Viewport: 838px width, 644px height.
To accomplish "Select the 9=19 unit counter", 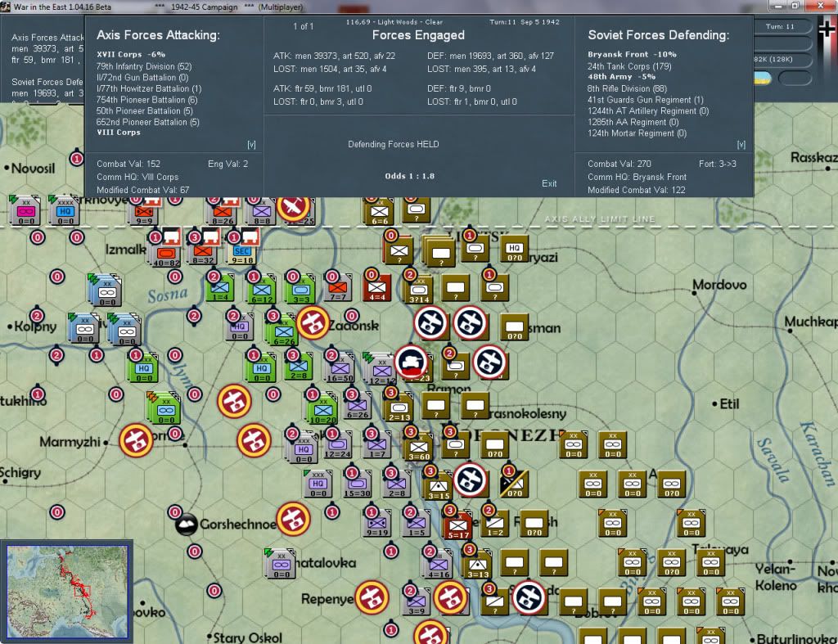I will tap(376, 525).
